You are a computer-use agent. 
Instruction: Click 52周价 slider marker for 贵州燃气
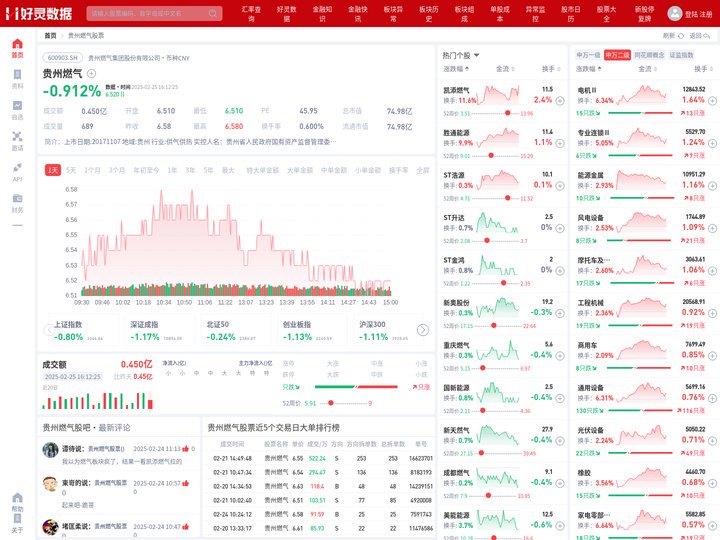click(331, 403)
